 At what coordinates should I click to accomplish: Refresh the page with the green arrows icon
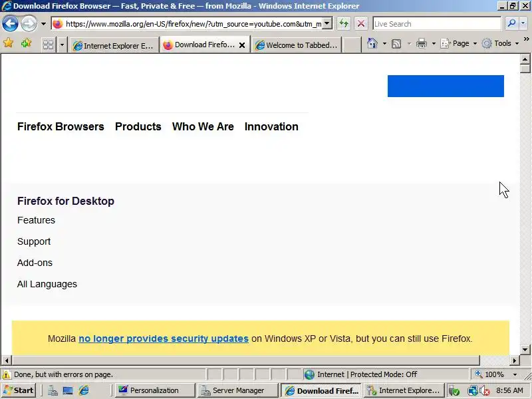(x=344, y=24)
